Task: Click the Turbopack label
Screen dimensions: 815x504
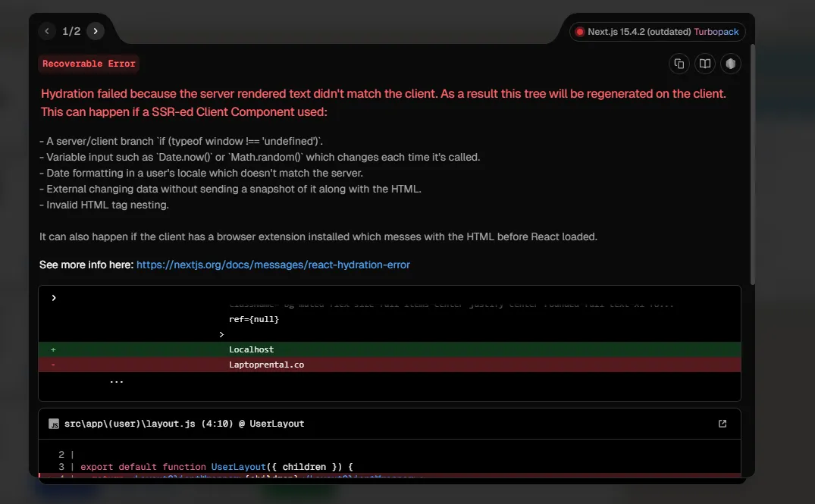Action: click(x=716, y=32)
